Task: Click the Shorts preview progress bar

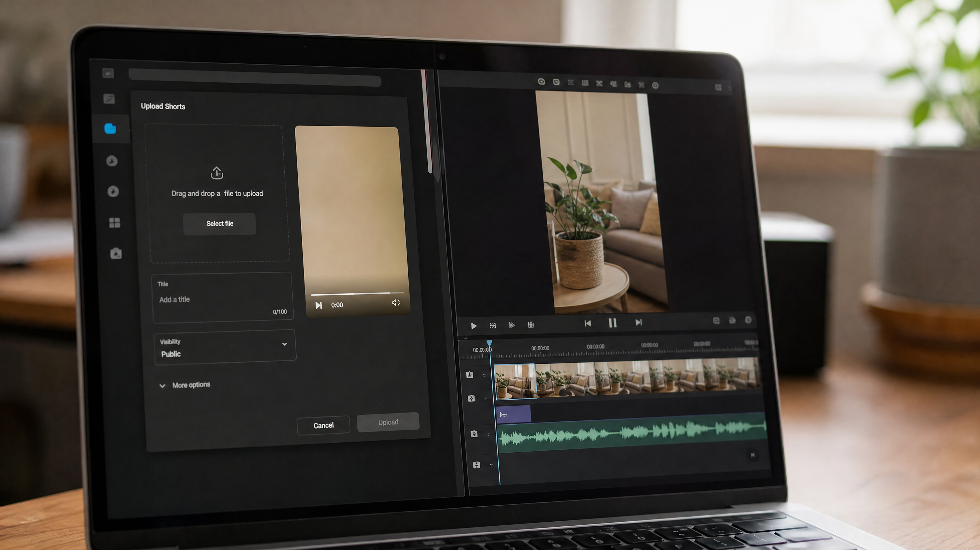Action: click(x=357, y=294)
